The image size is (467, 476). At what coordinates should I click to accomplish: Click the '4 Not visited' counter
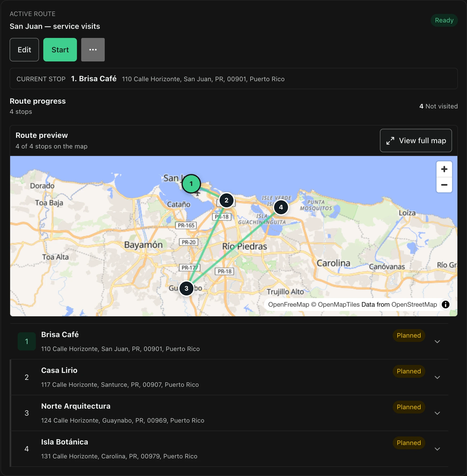coord(438,106)
